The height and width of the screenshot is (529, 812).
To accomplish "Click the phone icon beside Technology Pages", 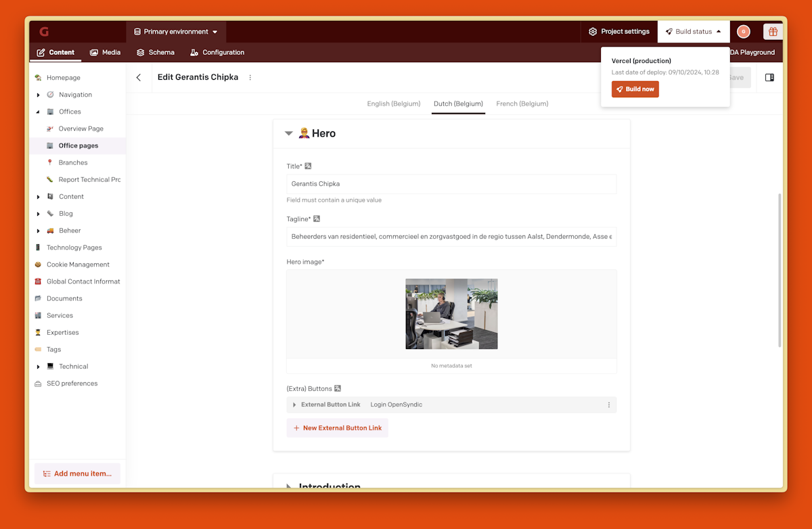I will point(38,248).
